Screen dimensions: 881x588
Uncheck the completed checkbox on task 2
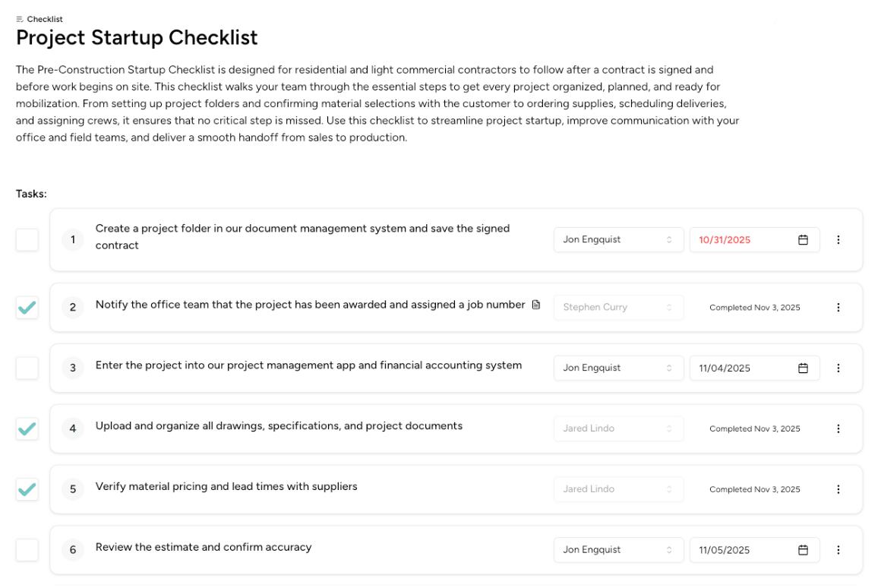[x=27, y=307]
